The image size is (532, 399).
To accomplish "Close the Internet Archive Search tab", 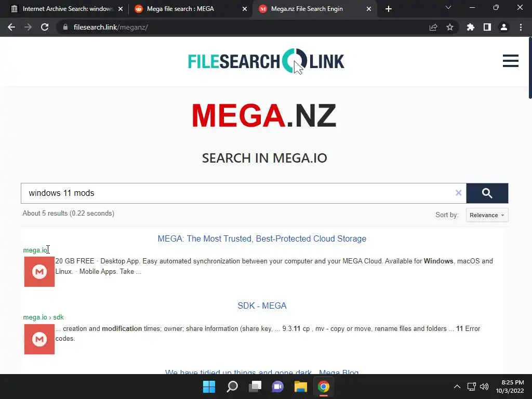I will 121,9.
